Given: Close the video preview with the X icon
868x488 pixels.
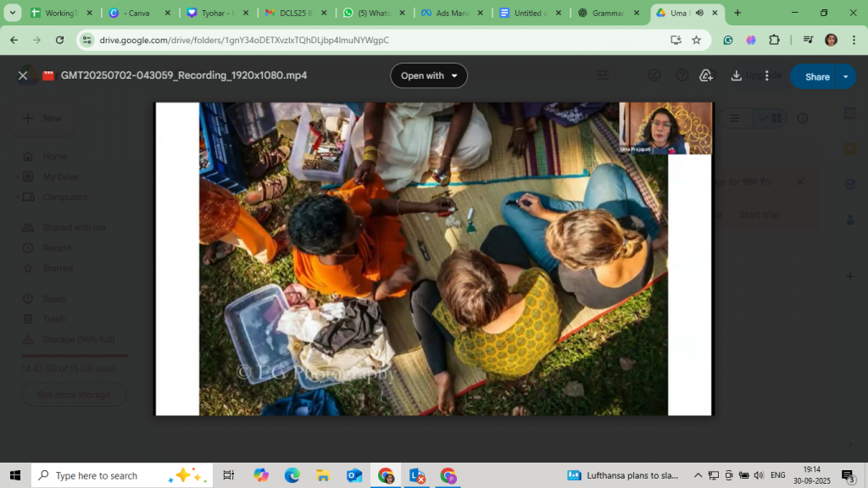Looking at the screenshot, I should pos(23,75).
